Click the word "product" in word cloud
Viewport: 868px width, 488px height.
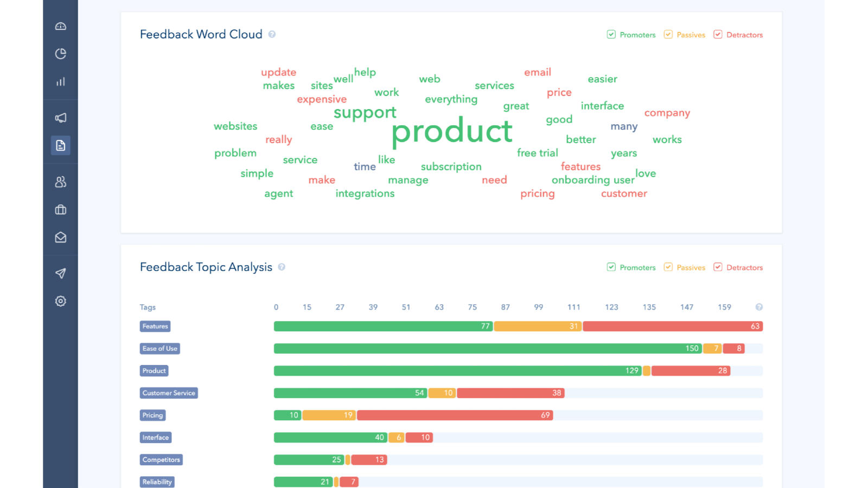452,131
